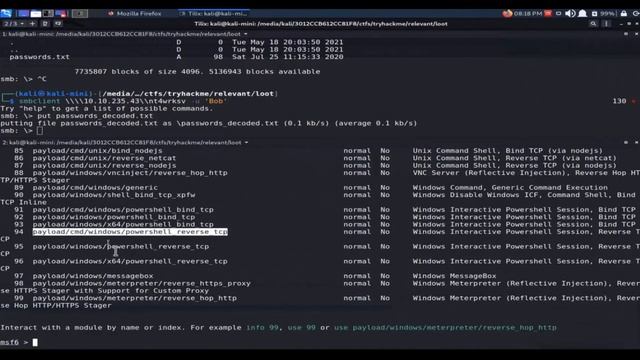
Task: Click payload/windows/shell_bind_tcp_xpfw row
Action: tap(114, 195)
